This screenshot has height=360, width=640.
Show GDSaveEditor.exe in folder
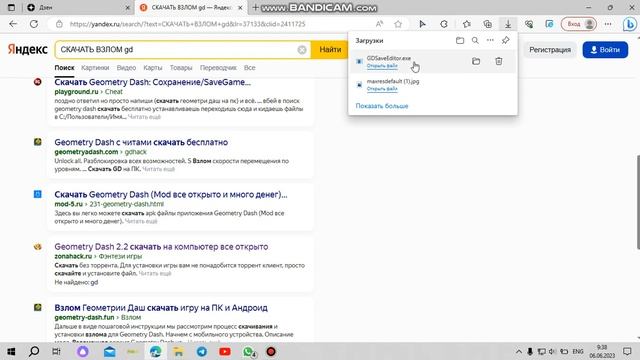point(476,61)
